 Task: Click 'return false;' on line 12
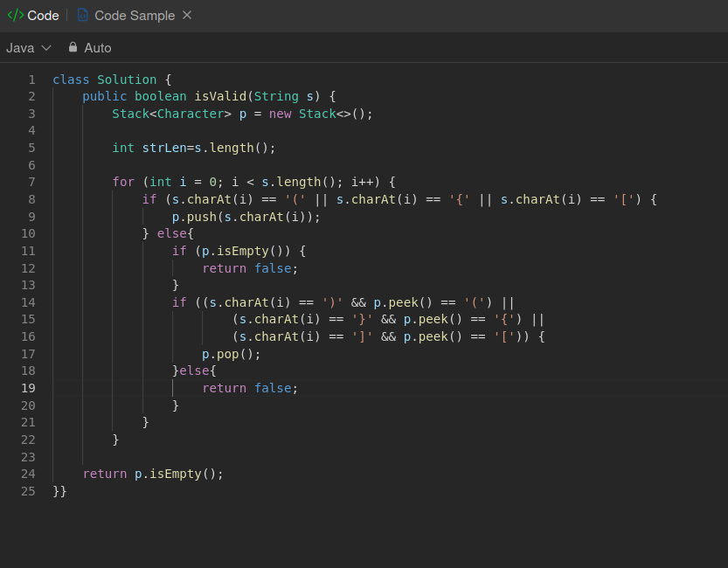coord(250,268)
